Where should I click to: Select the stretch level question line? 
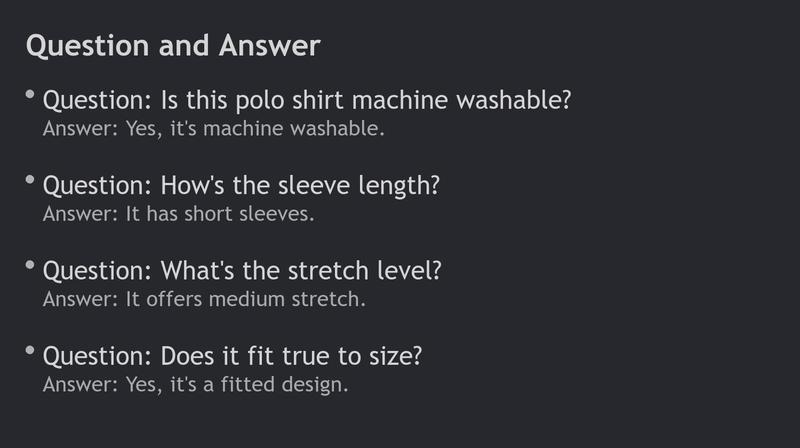pyautogui.click(x=242, y=270)
